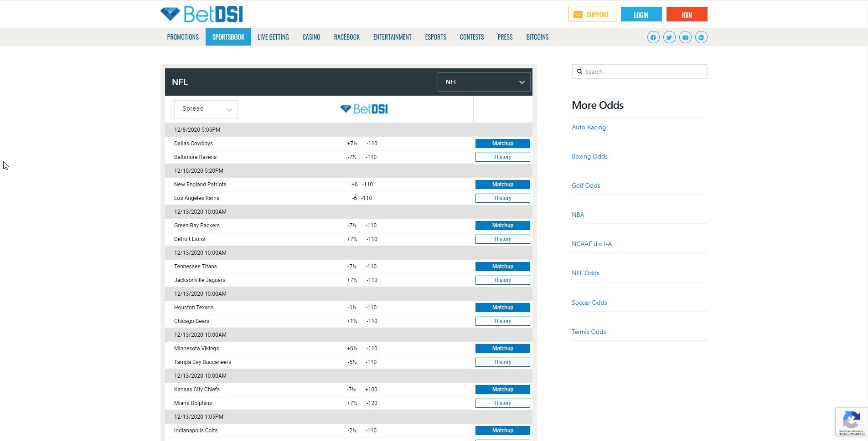Click the BetDSI logo above the odds column
868x441 pixels.
(x=364, y=109)
